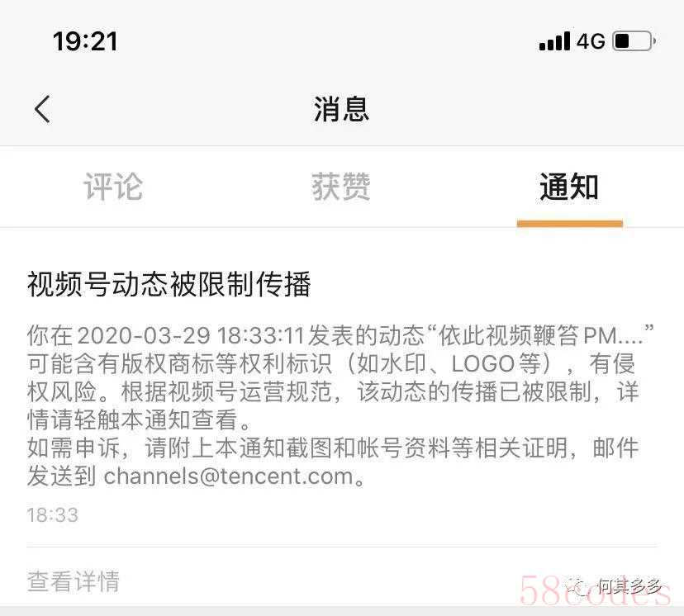Tap the WeChat logo in the watermark
Image resolution: width=684 pixels, height=616 pixels.
[x=578, y=587]
